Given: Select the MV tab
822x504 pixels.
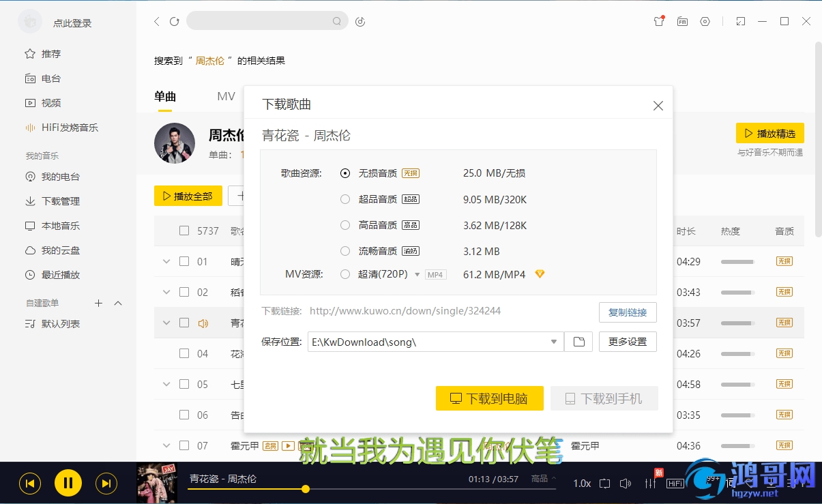Looking at the screenshot, I should tap(226, 96).
